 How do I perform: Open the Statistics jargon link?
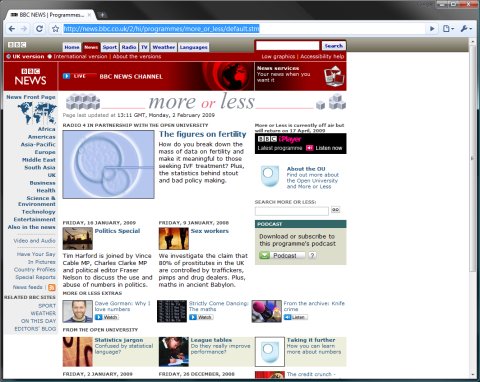coord(119,340)
